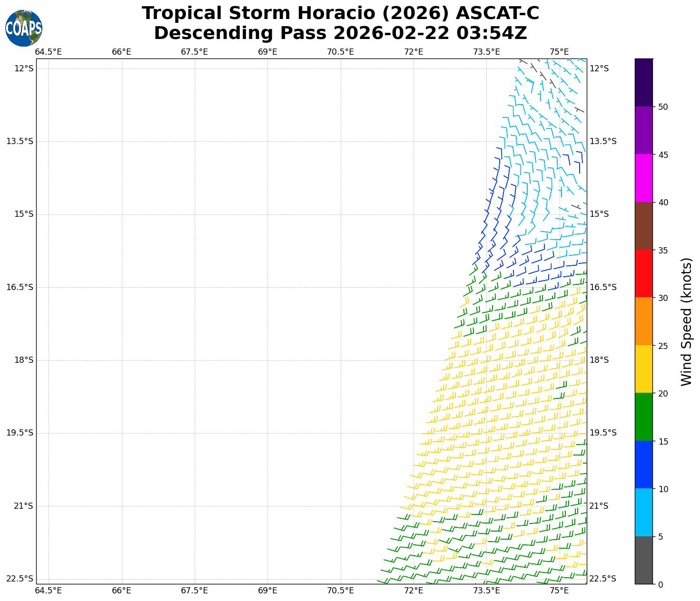Image resolution: width=700 pixels, height=601 pixels.
Task: Select the yellow 20–25 knots colorbar band
Action: pyautogui.click(x=644, y=369)
